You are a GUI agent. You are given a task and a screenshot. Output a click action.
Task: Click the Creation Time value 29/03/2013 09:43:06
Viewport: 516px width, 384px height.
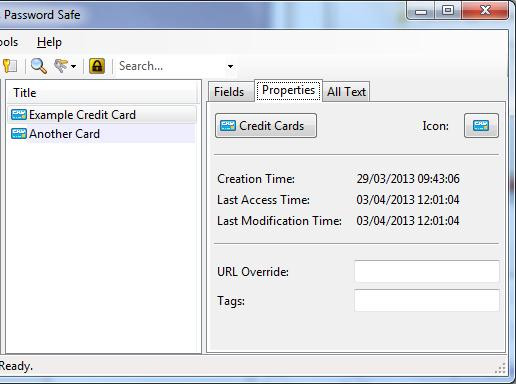coord(408,179)
